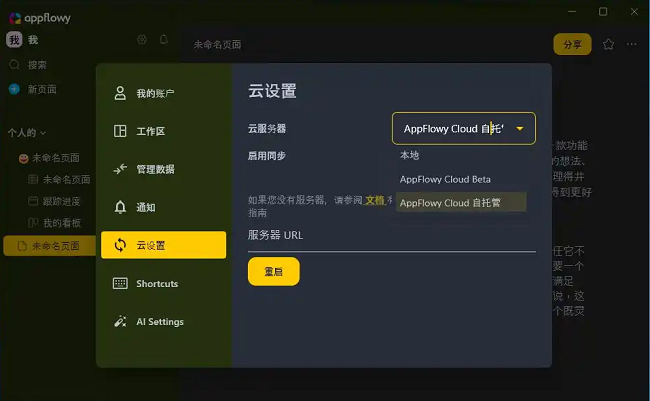Select the highlighted 未命名页面 document
The width and height of the screenshot is (650, 401).
[50, 246]
